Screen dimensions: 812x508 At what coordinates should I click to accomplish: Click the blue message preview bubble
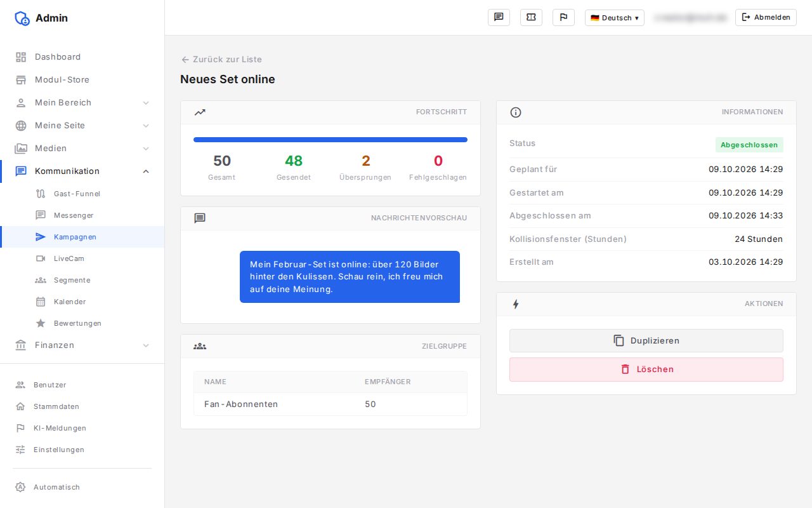pos(350,277)
